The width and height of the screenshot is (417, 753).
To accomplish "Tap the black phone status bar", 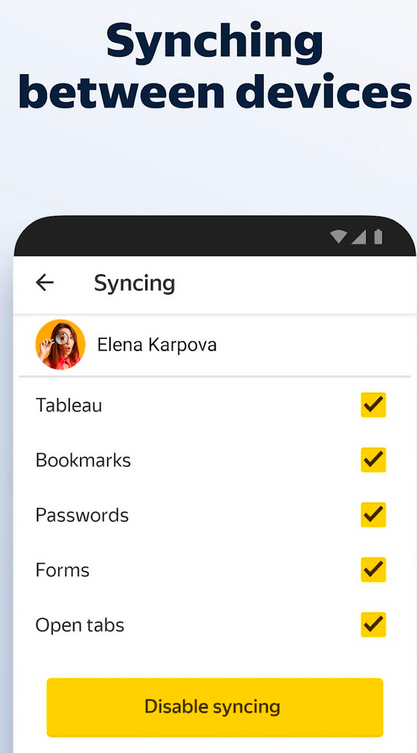I will pyautogui.click(x=215, y=236).
